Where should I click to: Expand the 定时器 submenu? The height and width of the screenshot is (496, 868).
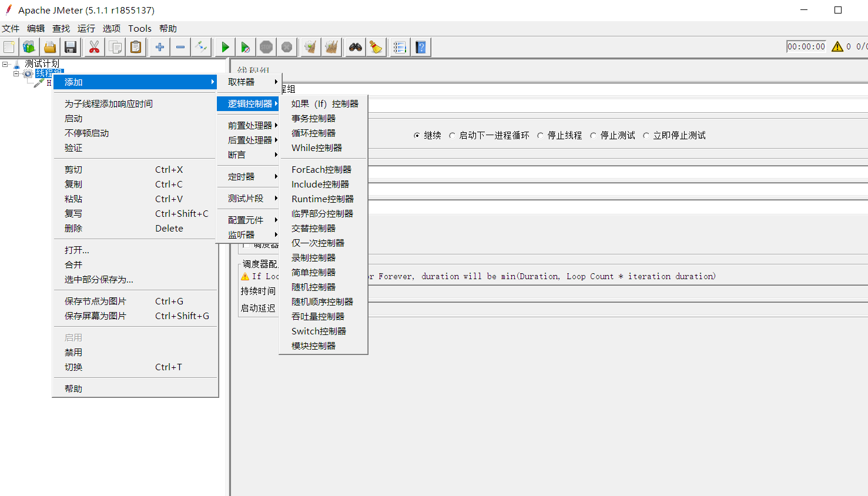249,176
